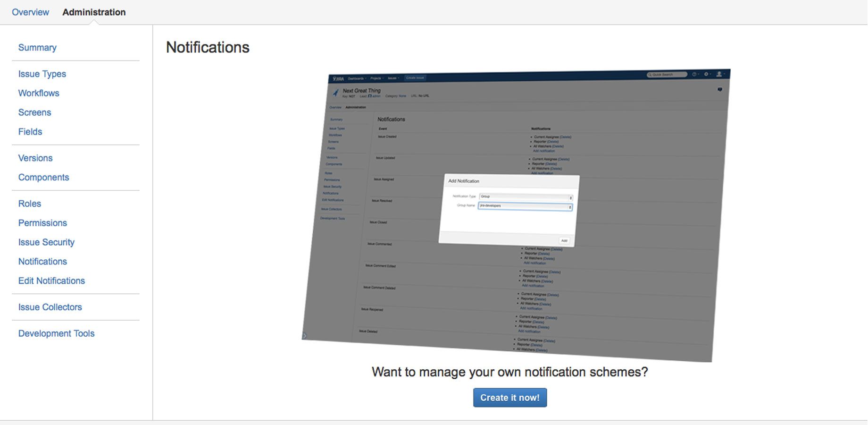
Task: Select the Administration tab
Action: 94,12
